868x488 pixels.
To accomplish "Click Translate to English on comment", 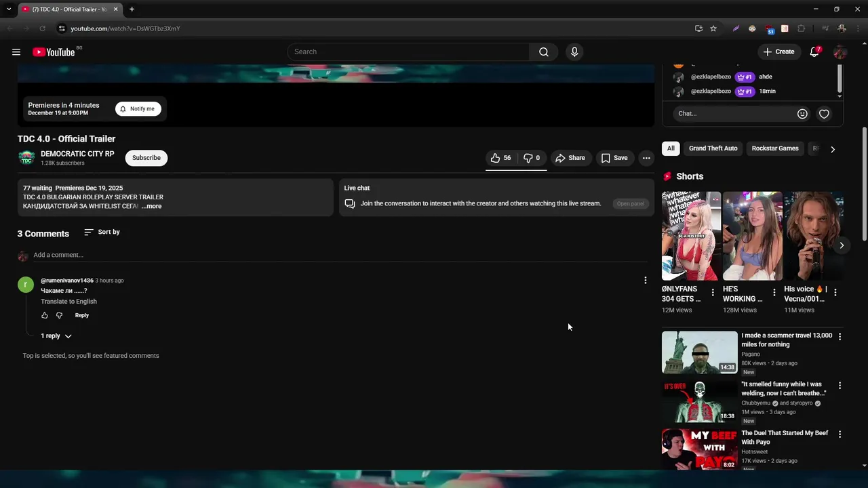I will coord(68,302).
